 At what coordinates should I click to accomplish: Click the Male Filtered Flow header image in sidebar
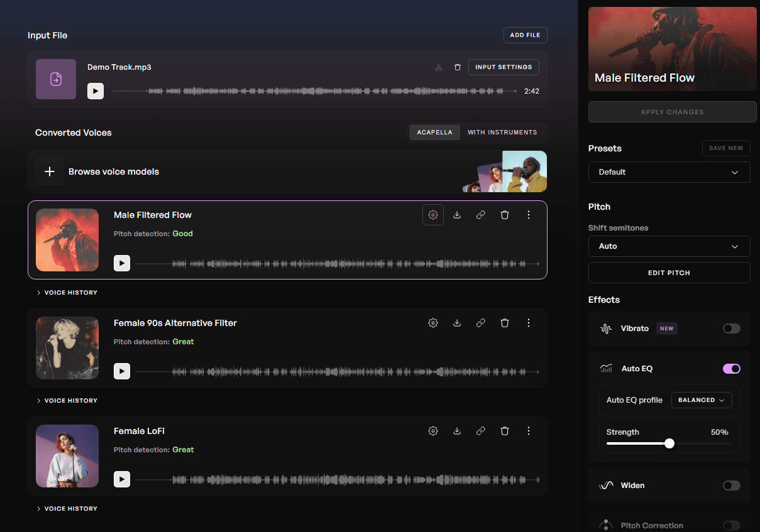click(x=672, y=49)
